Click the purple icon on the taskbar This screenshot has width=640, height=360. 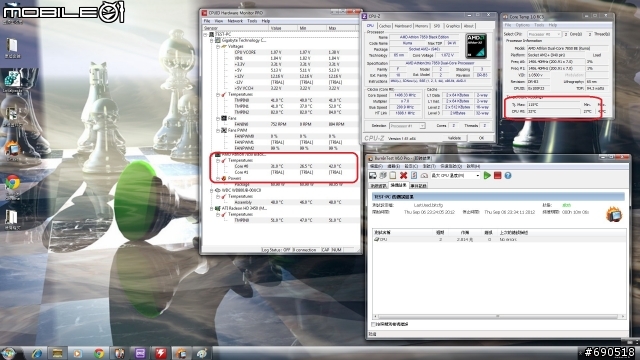pyautogui.click(x=140, y=353)
